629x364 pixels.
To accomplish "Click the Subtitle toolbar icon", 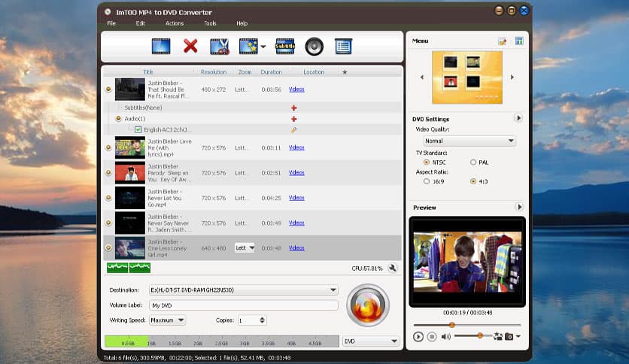I will click(285, 47).
